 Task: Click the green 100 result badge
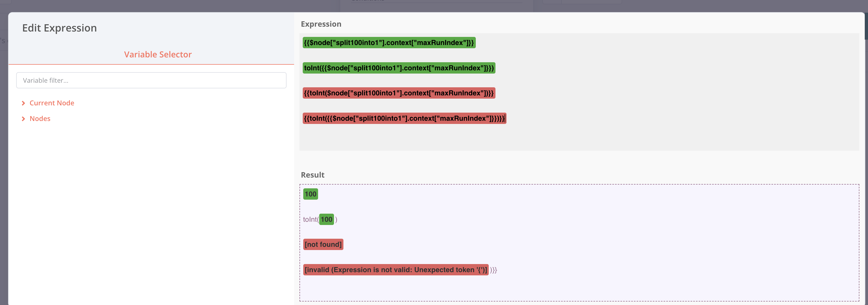[310, 194]
